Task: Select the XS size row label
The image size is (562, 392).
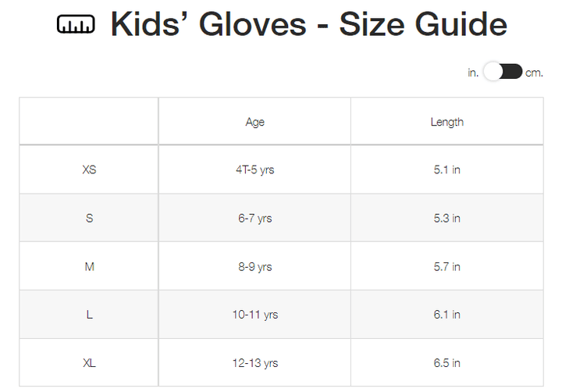Action: (x=89, y=169)
